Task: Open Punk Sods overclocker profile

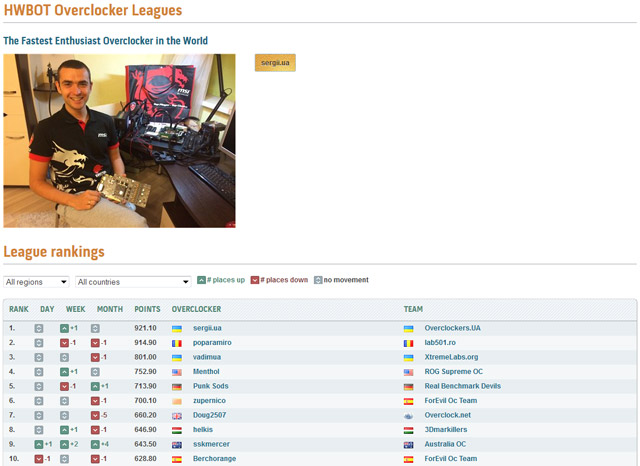Action: [x=211, y=386]
